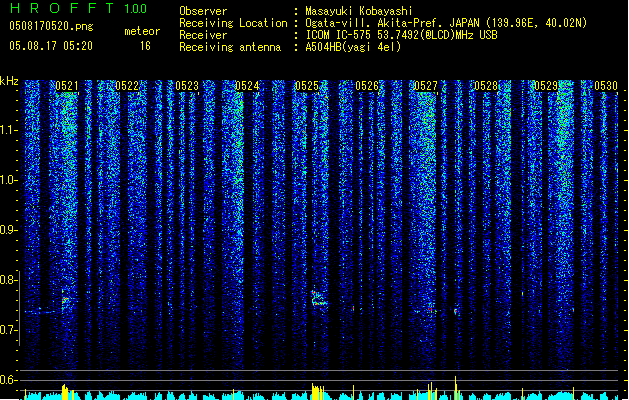Click the 0521 time marker
Image resolution: width=629 pixels, height=400 pixels.
tap(67, 86)
